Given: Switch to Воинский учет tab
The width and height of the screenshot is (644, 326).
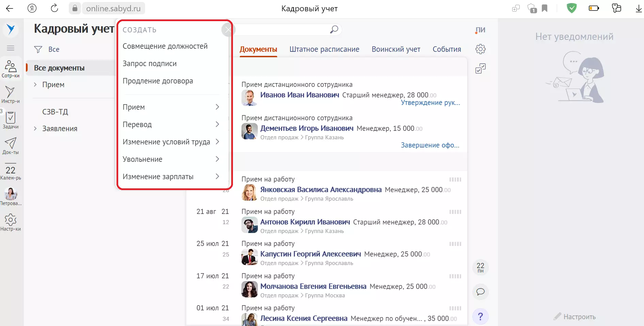Looking at the screenshot, I should [x=396, y=49].
